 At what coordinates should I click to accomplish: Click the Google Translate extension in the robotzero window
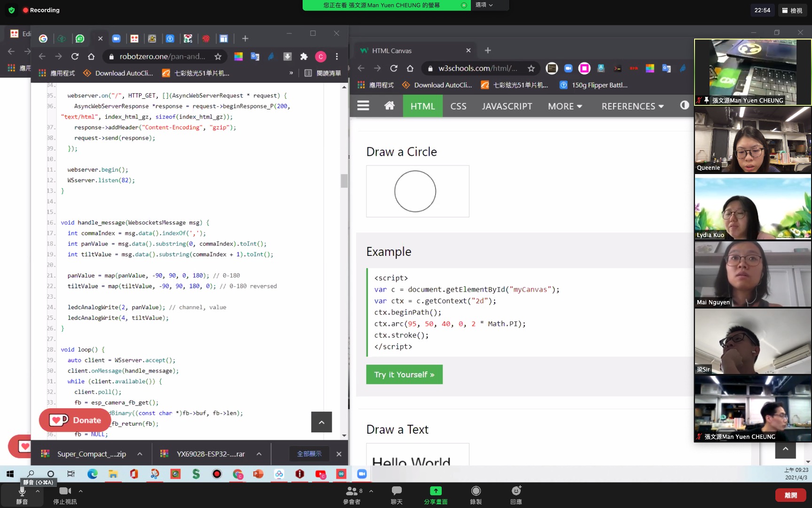tap(255, 56)
